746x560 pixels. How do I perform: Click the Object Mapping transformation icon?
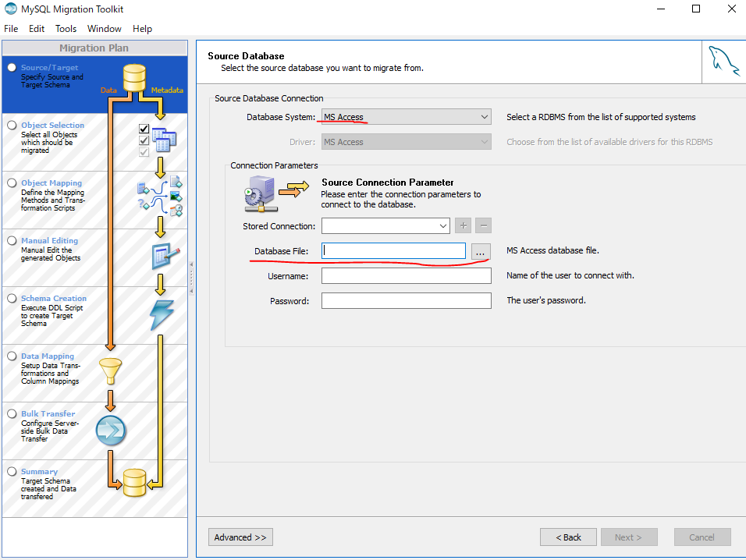pyautogui.click(x=160, y=196)
